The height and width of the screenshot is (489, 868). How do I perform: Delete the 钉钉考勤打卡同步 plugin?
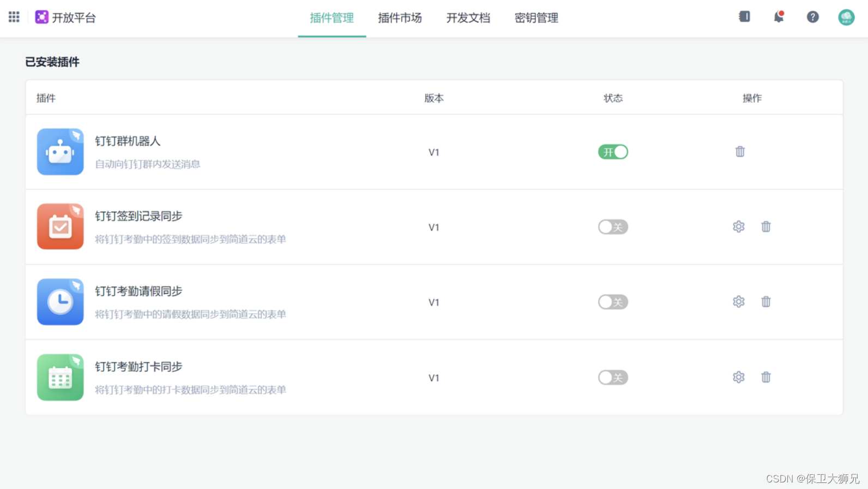tap(766, 377)
